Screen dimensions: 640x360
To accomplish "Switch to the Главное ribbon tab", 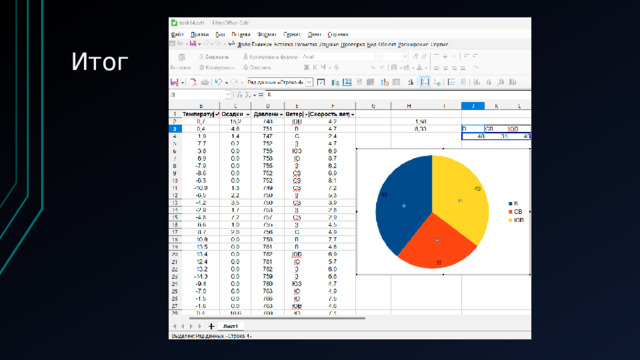I will tap(262, 44).
